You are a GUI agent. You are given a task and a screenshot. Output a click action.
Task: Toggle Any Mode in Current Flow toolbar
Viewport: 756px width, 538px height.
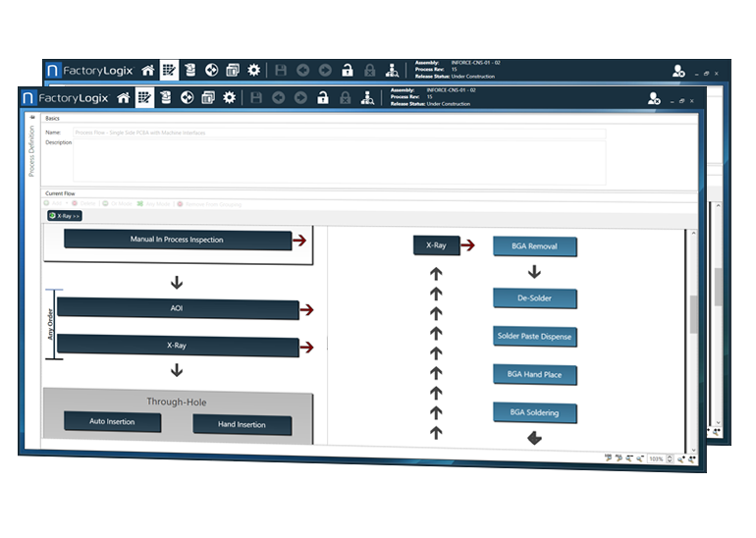click(x=153, y=204)
